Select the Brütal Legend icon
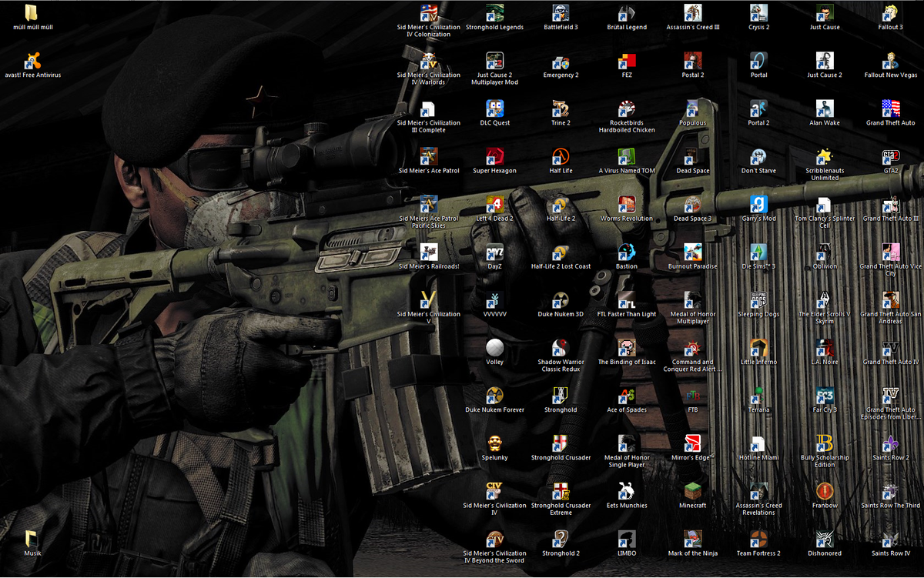The width and height of the screenshot is (924, 578). coord(627,13)
